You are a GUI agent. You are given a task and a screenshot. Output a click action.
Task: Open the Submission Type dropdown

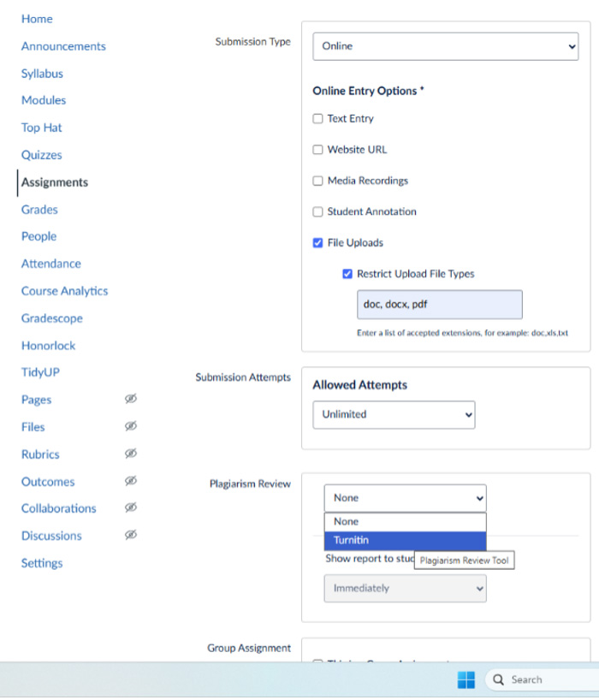point(445,46)
